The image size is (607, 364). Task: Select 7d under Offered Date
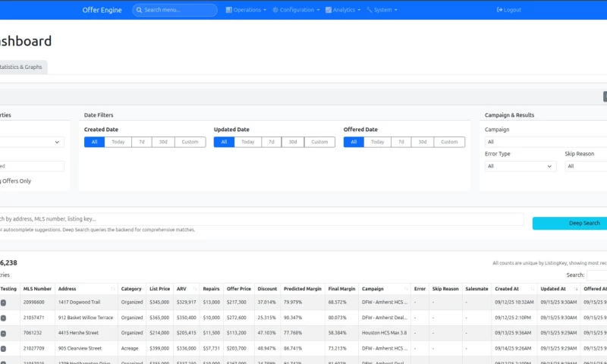point(401,142)
